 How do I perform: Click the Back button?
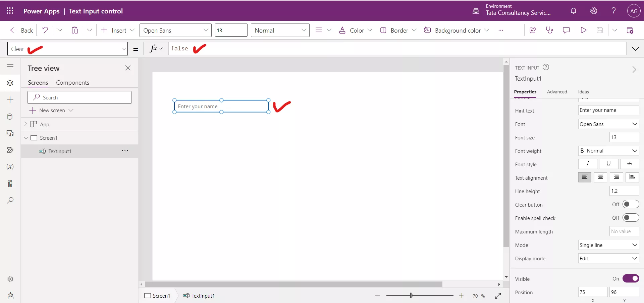[x=21, y=30]
